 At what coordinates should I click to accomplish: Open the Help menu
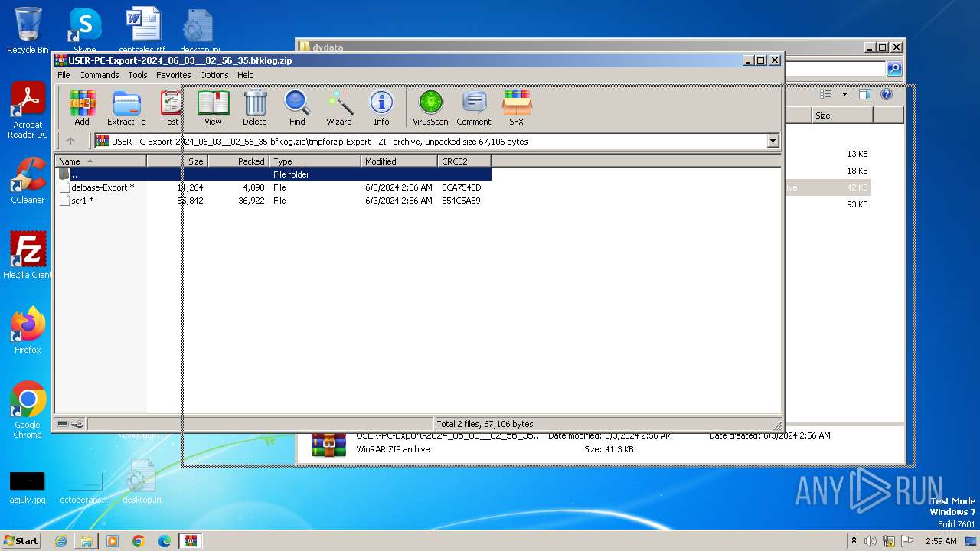[246, 75]
